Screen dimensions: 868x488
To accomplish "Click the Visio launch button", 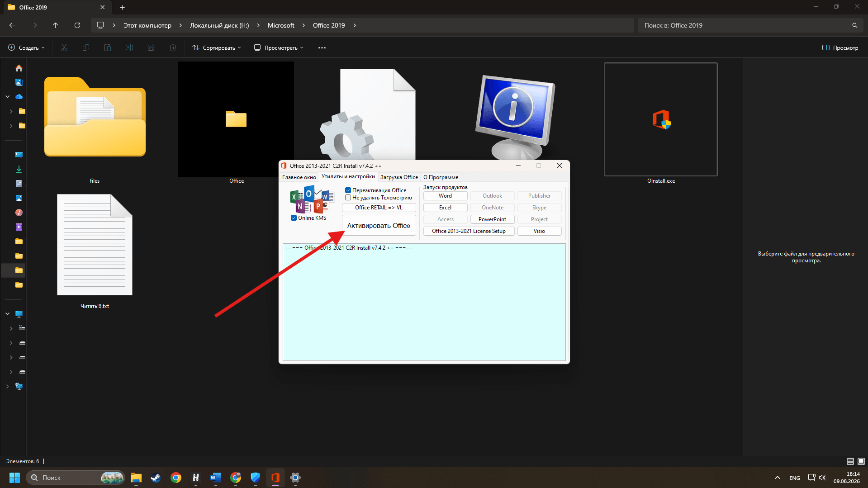I will (539, 231).
